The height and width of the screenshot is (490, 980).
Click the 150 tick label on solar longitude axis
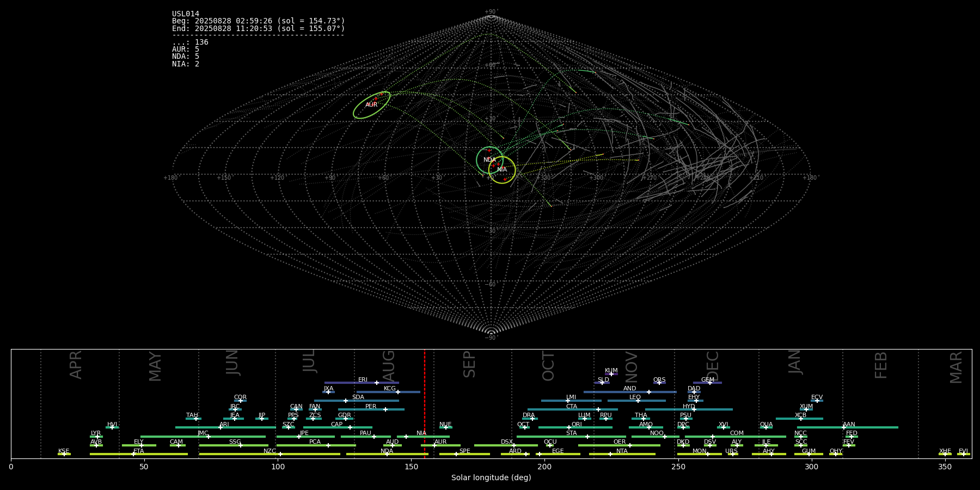[x=411, y=467]
